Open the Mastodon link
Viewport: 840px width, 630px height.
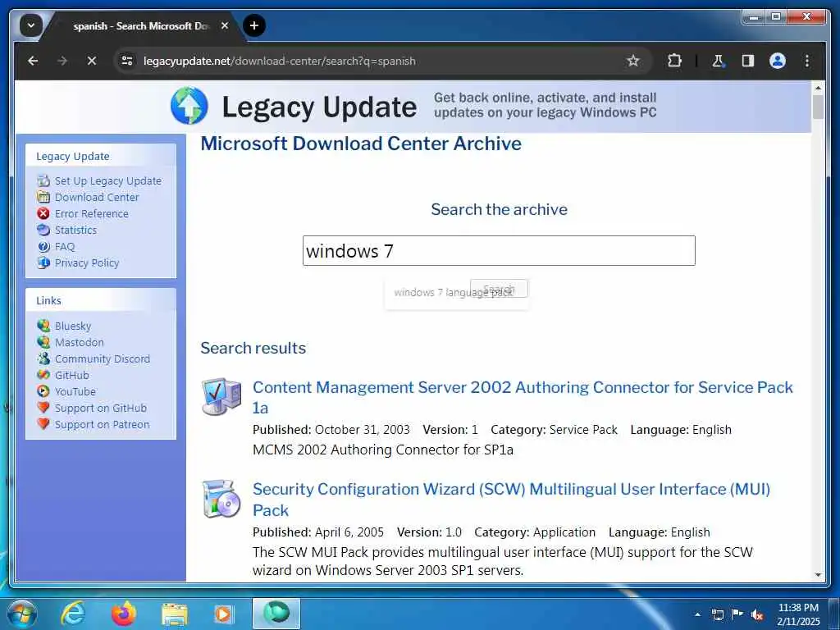pyautogui.click(x=80, y=342)
